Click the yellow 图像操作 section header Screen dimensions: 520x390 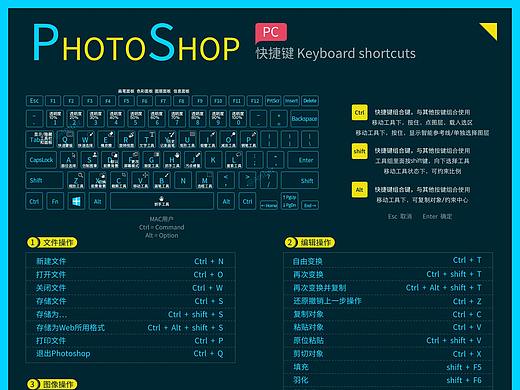52,384
